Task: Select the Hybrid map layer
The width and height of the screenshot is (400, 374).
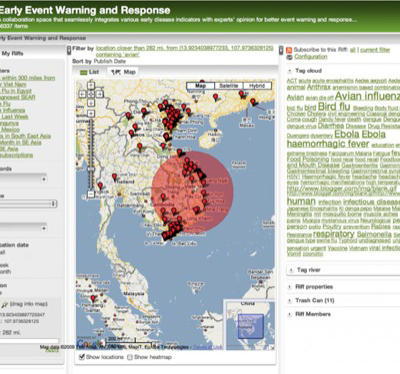Action: tap(257, 86)
